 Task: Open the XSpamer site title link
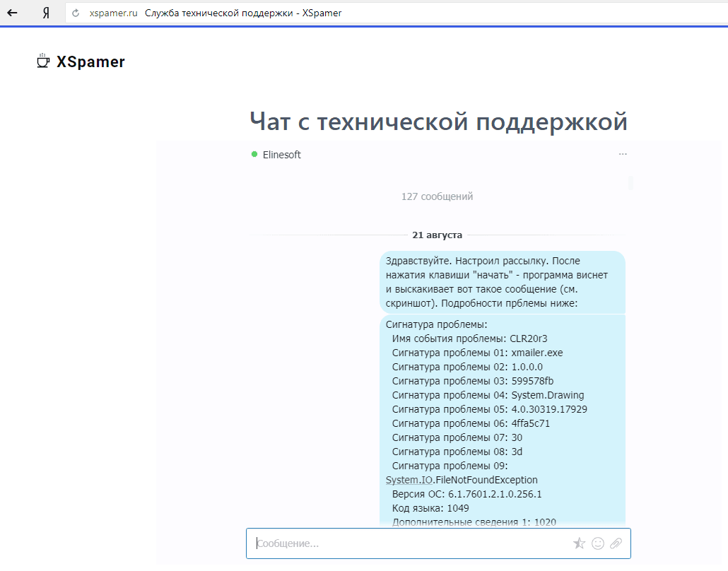[90, 61]
